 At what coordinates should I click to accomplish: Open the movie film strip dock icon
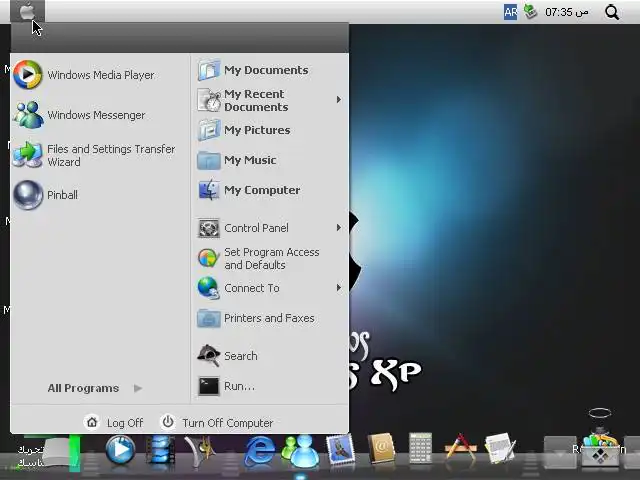[160, 450]
